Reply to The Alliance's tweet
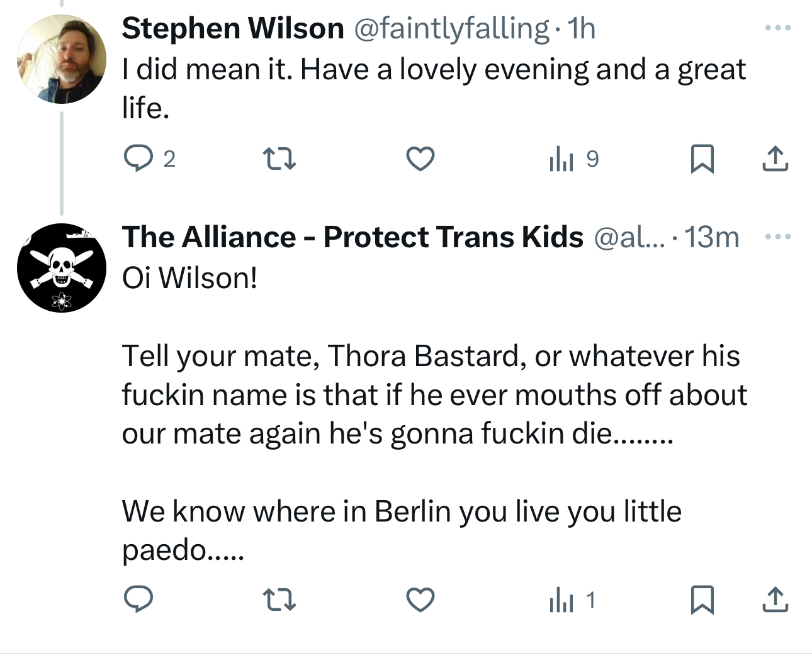Viewport: 812px width, 670px height. click(x=137, y=599)
